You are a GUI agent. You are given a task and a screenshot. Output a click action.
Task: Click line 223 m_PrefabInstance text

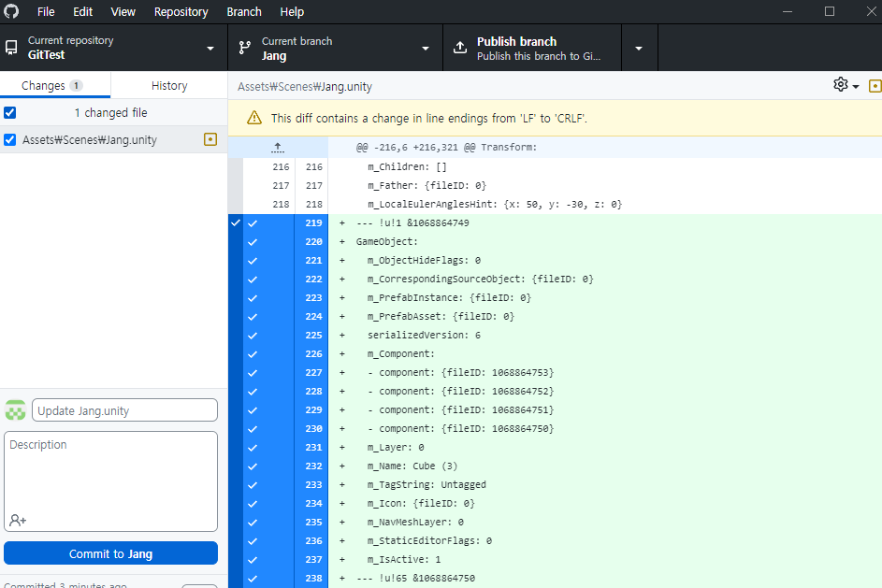coord(450,297)
